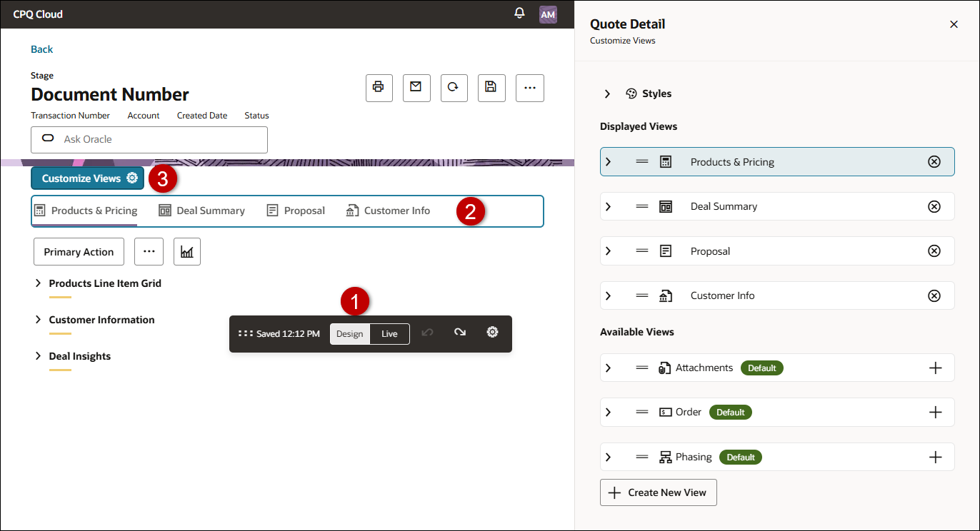
Task: Open the Customer Info tab
Action: tap(388, 210)
